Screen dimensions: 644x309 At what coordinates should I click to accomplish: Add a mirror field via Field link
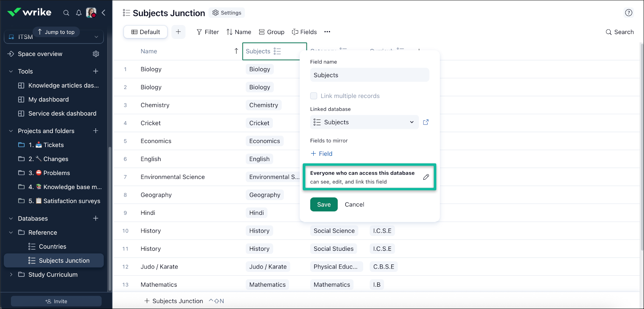(321, 154)
